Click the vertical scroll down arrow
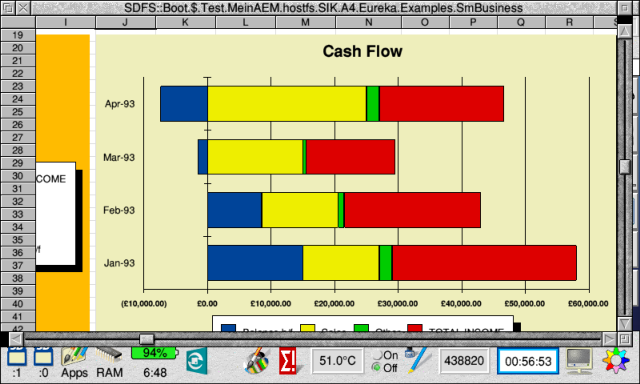This screenshot has width=640, height=384. click(624, 324)
